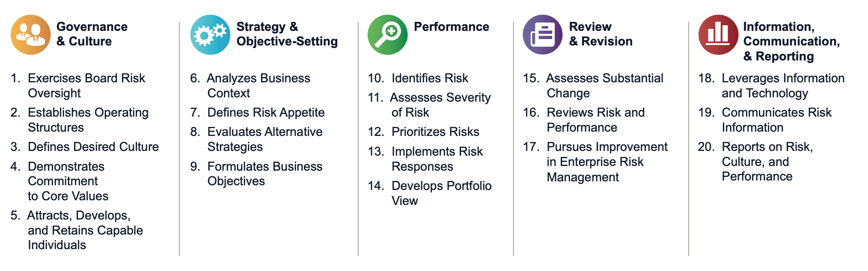Screen dimensions: 868x271
Task: Click item 9 Formulates Business Objectives
Action: click(x=256, y=174)
